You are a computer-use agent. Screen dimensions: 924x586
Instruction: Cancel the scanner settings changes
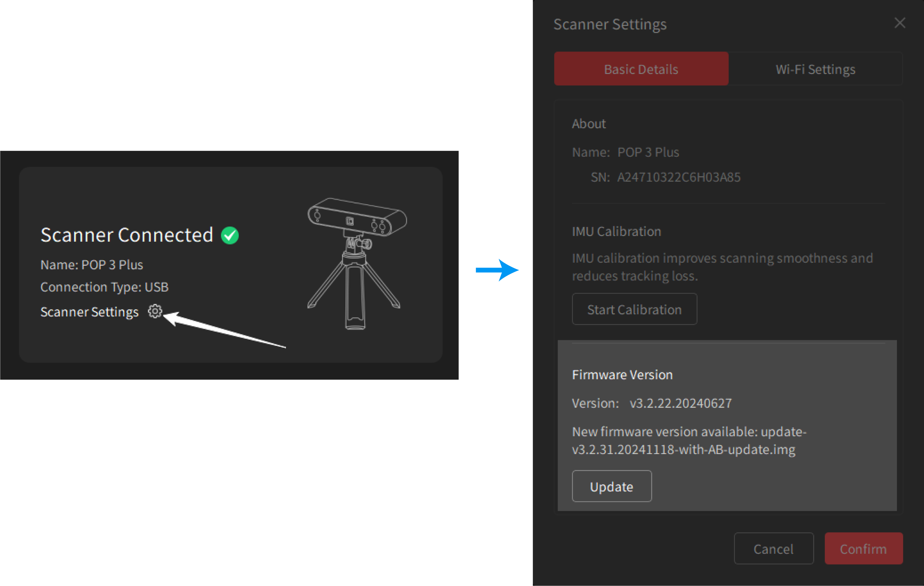tap(774, 548)
